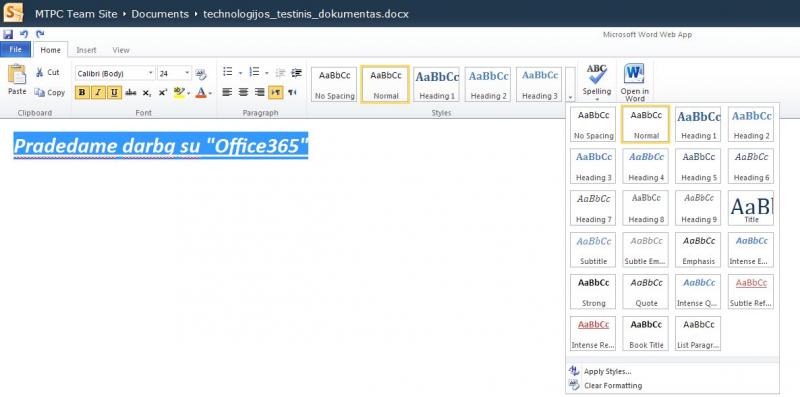Image resolution: width=800 pixels, height=397 pixels.
Task: Apply superscript formatting
Action: point(162,92)
